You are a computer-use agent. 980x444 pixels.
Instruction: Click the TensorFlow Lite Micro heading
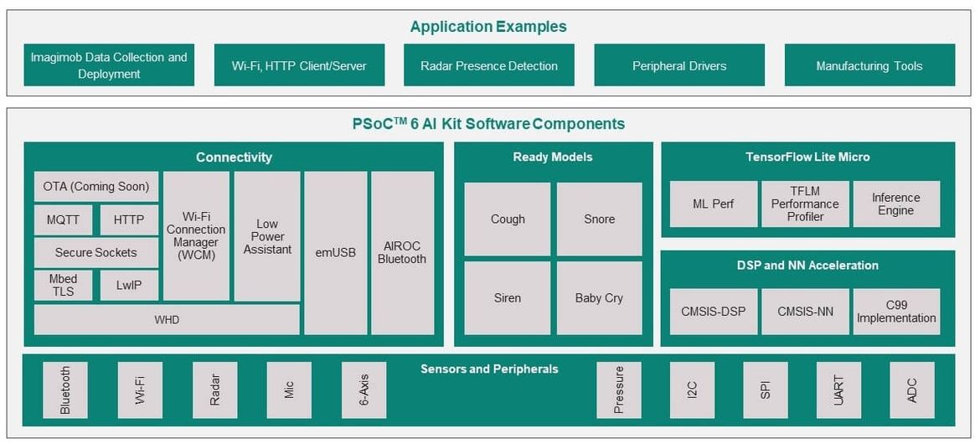807,157
